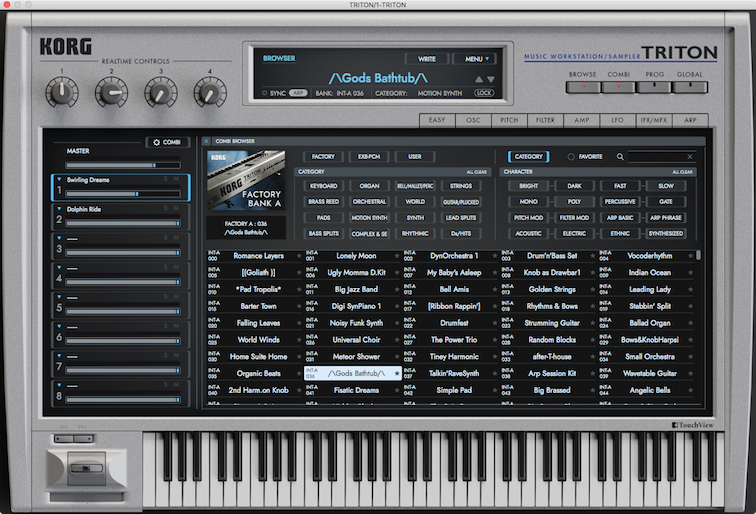Clear the search field with X
756x514 pixels.
[x=690, y=157]
